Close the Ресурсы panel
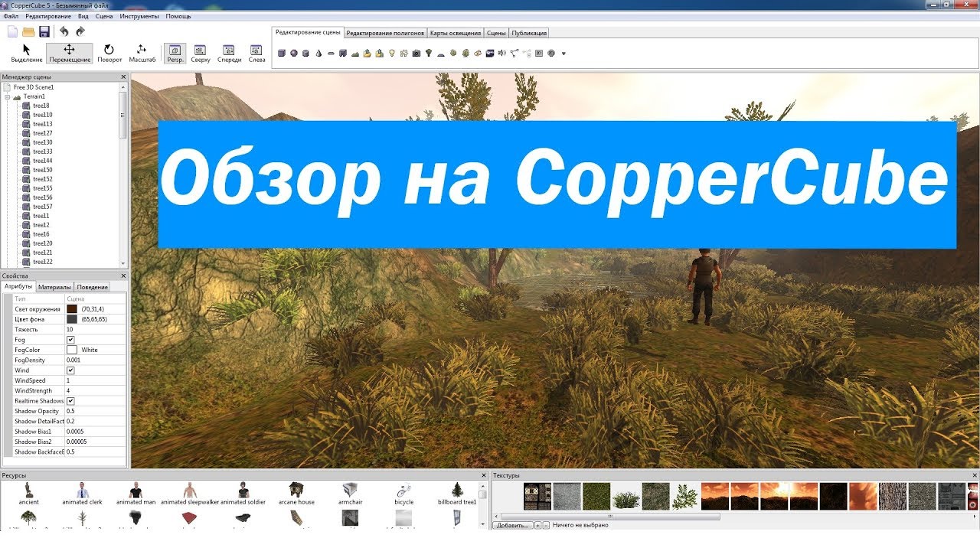Screen dimensions: 980x551 (482, 475)
